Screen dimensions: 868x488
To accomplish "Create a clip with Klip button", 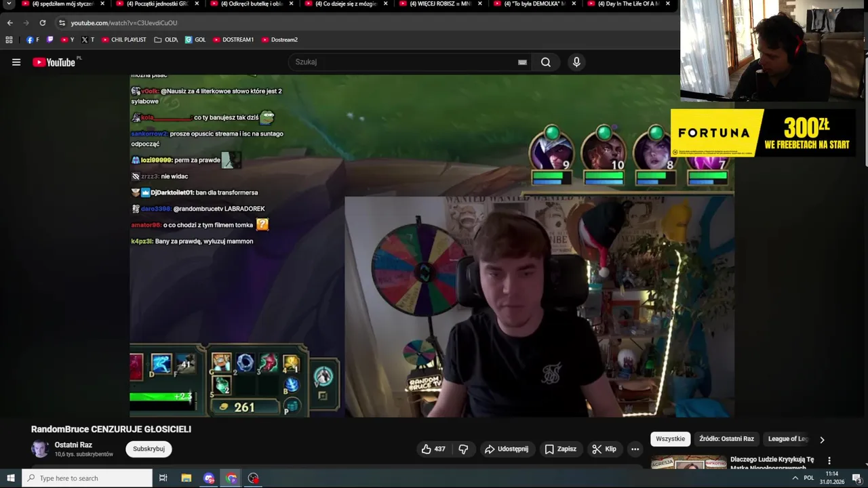I will tap(604, 449).
